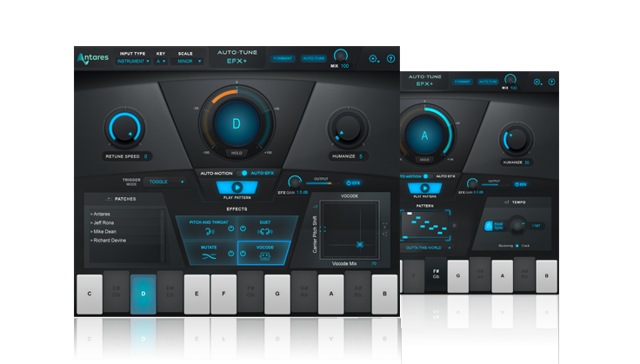Screen dimensions: 640x364
Task: Click the Play Pattern button in front window
Action: pyautogui.click(x=237, y=188)
